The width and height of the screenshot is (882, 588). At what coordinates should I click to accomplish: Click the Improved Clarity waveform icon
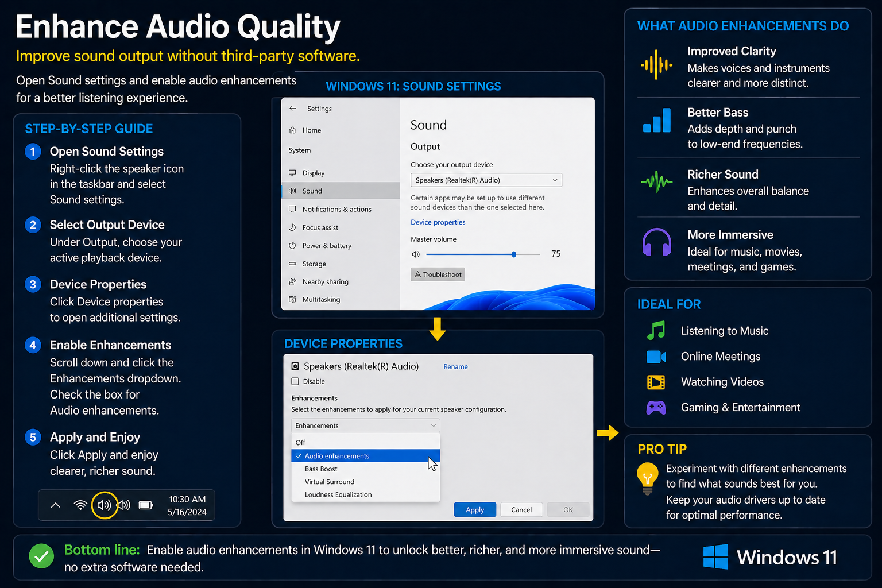656,65
